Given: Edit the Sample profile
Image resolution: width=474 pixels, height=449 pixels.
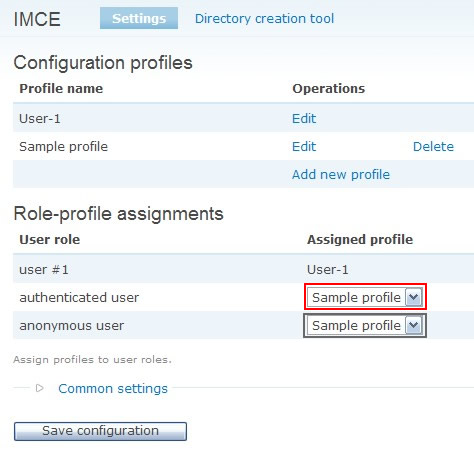Looking at the screenshot, I should (304, 146).
